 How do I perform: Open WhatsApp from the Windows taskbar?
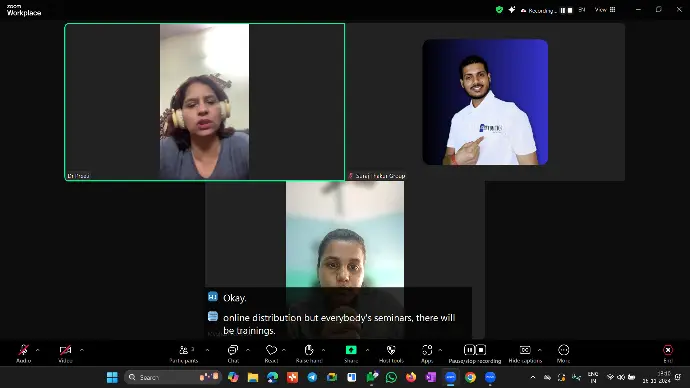[391, 377]
